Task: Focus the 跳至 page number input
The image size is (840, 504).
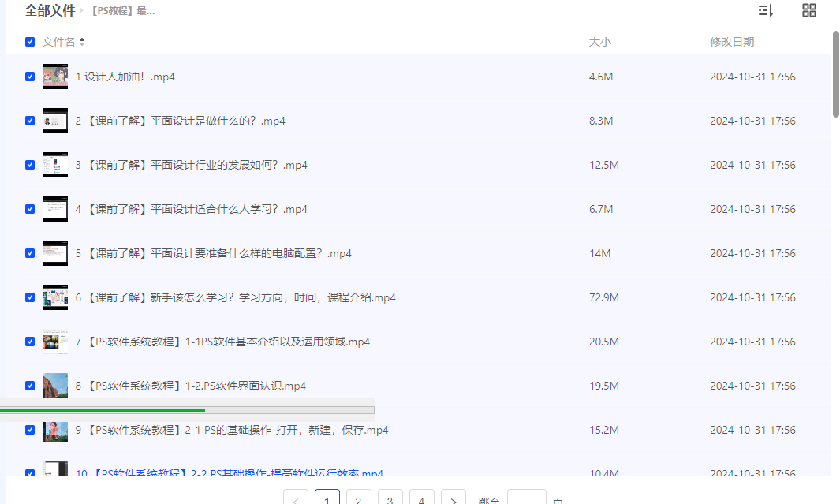Action: pyautogui.click(x=527, y=497)
